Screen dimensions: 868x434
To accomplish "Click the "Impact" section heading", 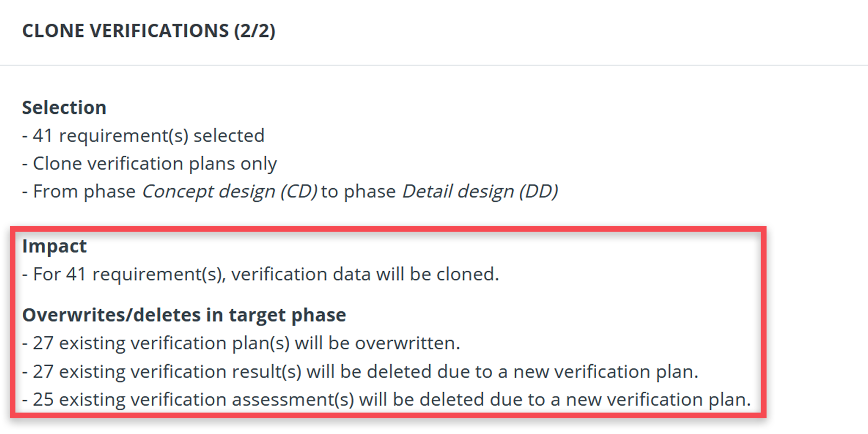I will [x=54, y=246].
